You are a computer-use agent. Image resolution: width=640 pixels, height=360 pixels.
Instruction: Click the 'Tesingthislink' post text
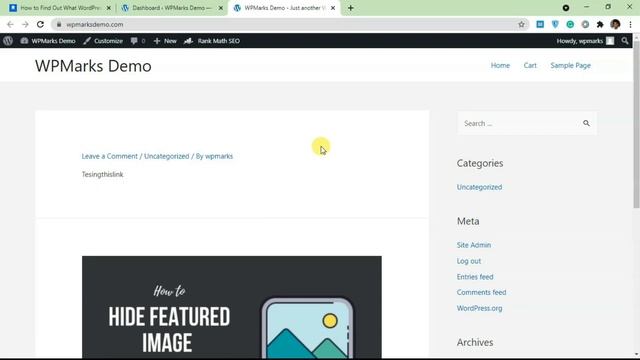[102, 174]
